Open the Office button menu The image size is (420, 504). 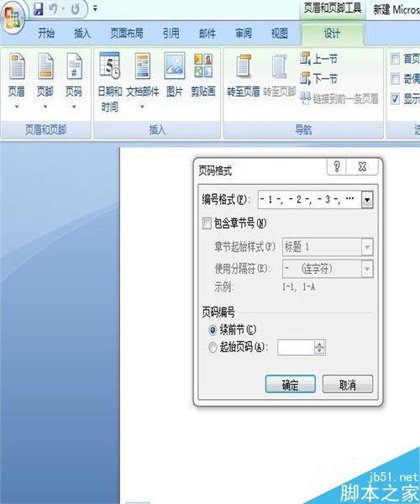tap(12, 18)
